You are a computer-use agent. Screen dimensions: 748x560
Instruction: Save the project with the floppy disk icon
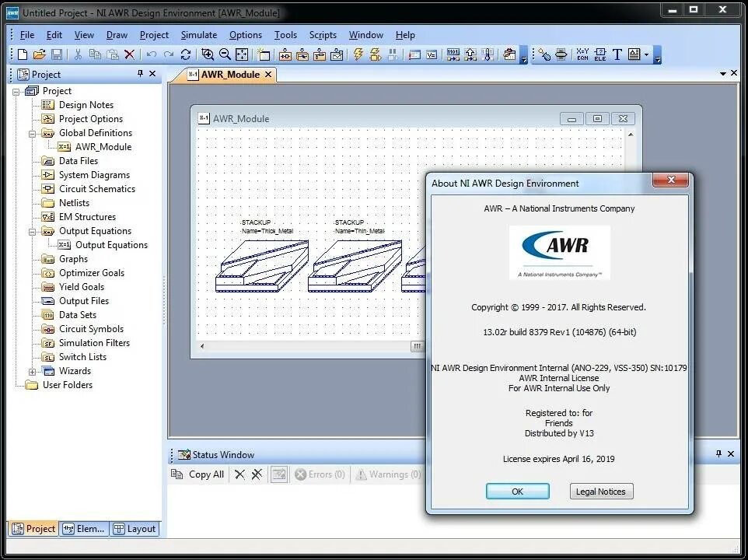56,54
